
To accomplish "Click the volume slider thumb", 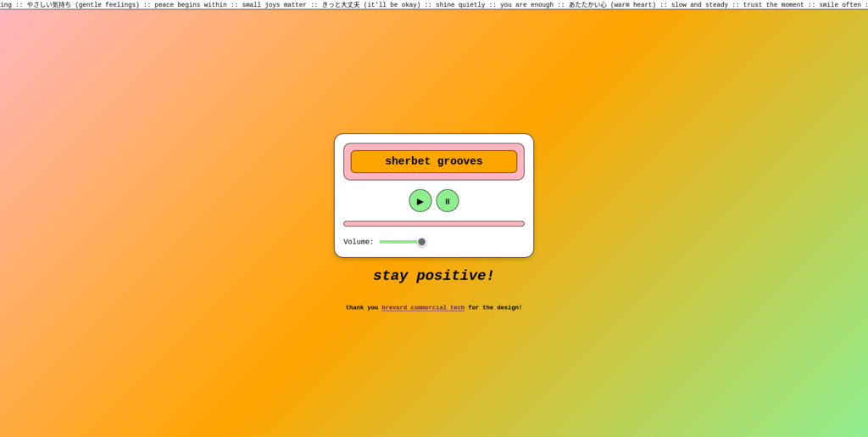I will coord(421,242).
